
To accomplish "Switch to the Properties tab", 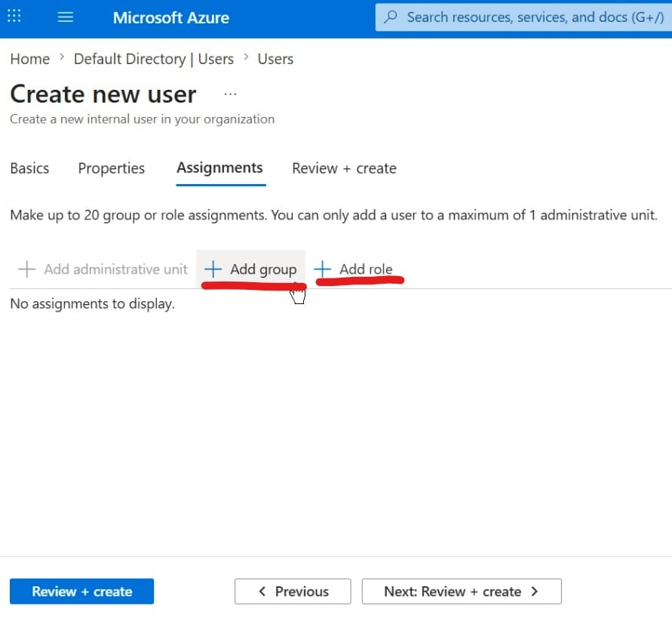I will 112,168.
